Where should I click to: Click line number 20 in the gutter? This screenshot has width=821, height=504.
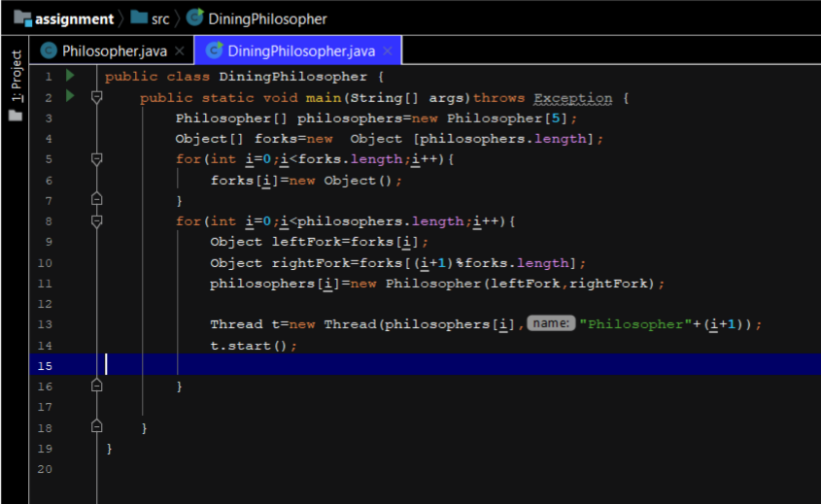pos(45,469)
